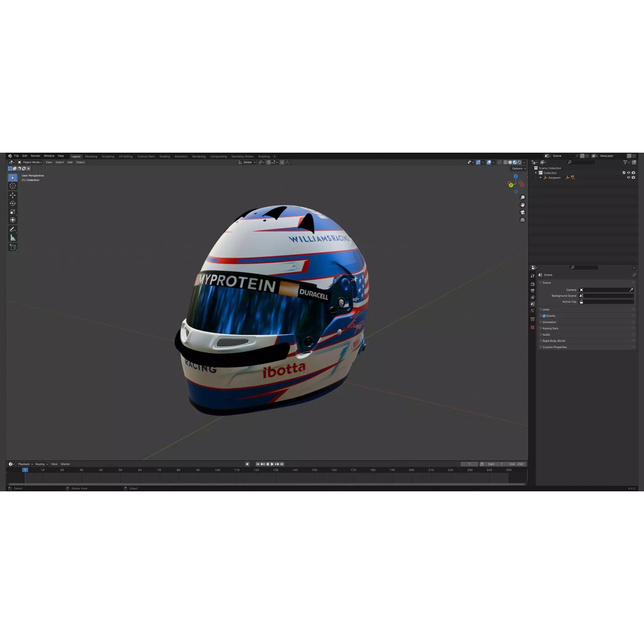644x644 pixels.
Task: Activate the Measure tool
Action: pos(13,237)
